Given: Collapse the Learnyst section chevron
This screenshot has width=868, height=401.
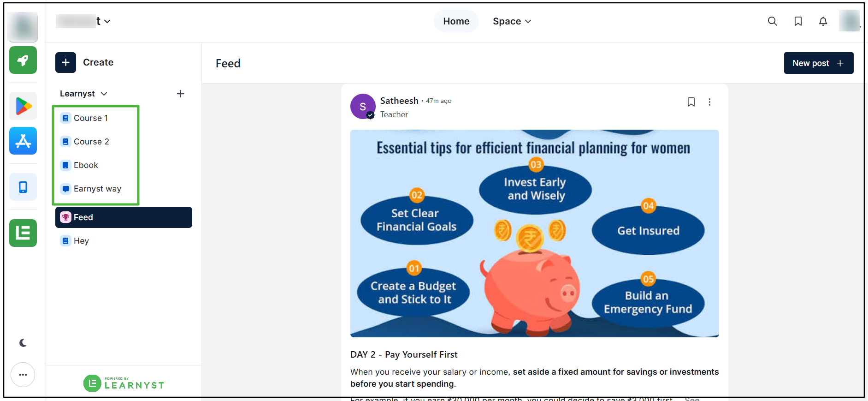Looking at the screenshot, I should click(104, 94).
